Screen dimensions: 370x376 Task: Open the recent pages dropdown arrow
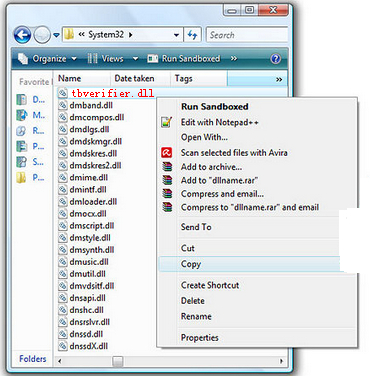point(56,35)
